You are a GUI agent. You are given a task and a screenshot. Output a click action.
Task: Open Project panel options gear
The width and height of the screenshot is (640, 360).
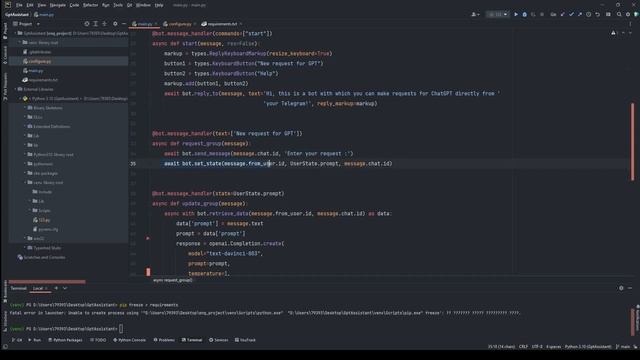115,24
